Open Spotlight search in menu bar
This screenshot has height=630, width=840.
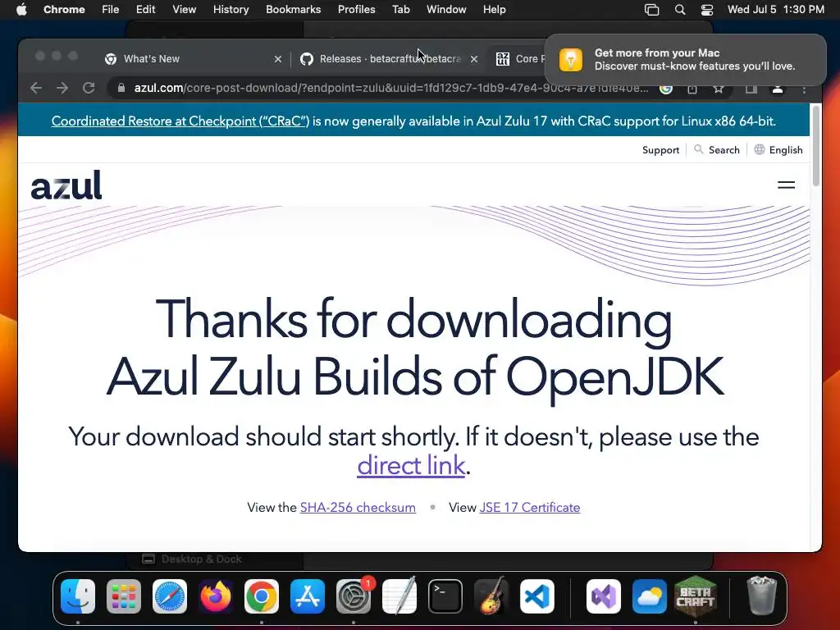click(680, 9)
